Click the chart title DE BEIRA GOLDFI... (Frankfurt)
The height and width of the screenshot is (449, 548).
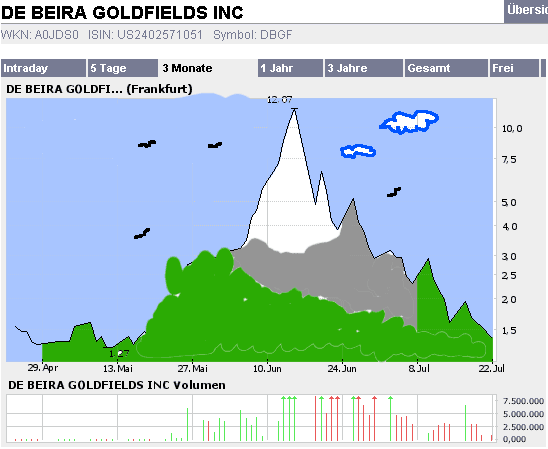(x=99, y=89)
